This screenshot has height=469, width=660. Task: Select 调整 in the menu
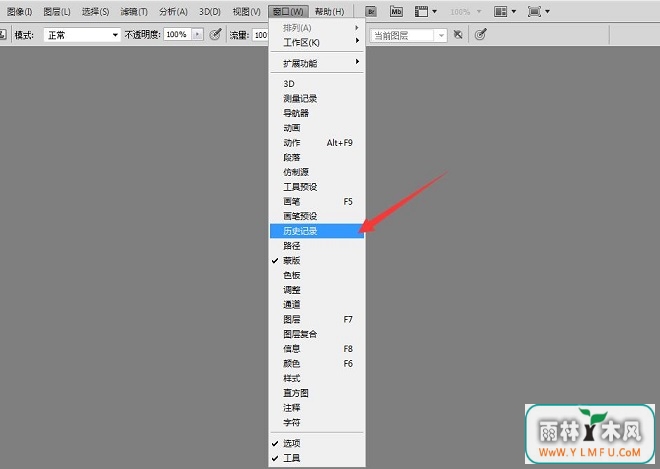317,290
